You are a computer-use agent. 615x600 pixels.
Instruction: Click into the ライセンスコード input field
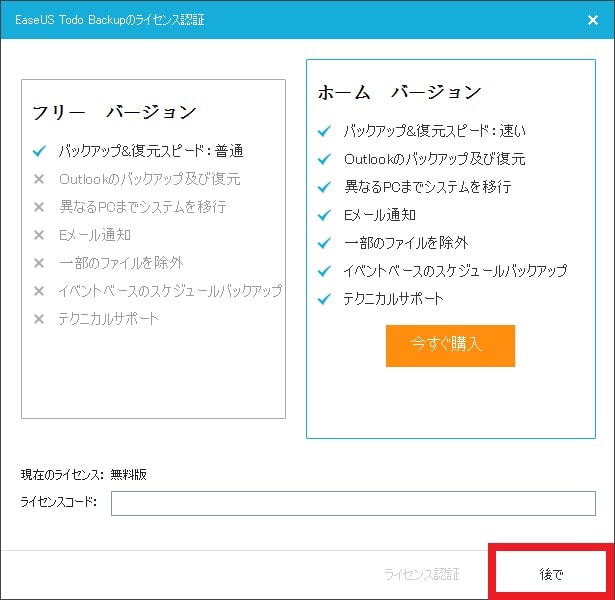[x=353, y=503]
